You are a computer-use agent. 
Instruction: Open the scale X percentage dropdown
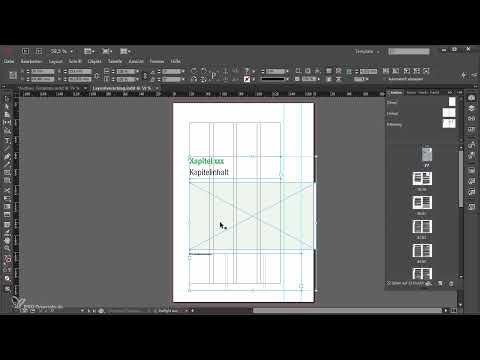pyautogui.click(x=138, y=71)
